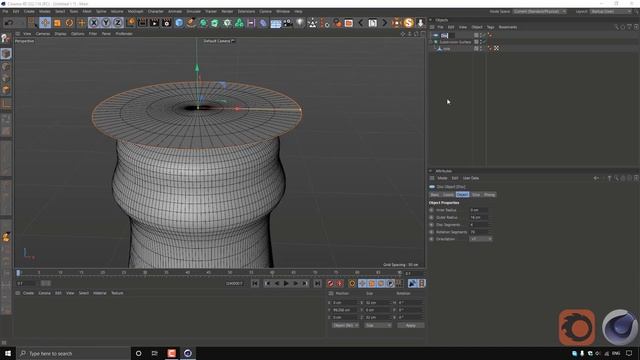Open Windows Start menu

[8, 353]
